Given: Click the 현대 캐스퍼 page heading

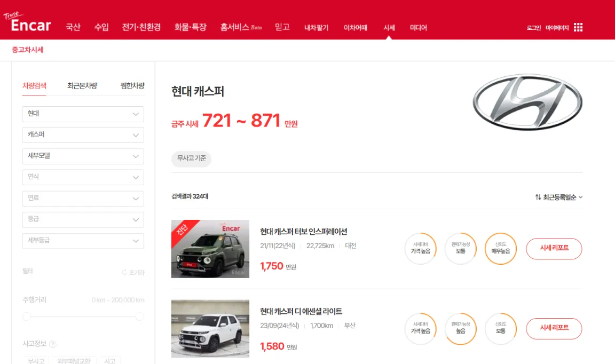Looking at the screenshot, I should tap(198, 91).
